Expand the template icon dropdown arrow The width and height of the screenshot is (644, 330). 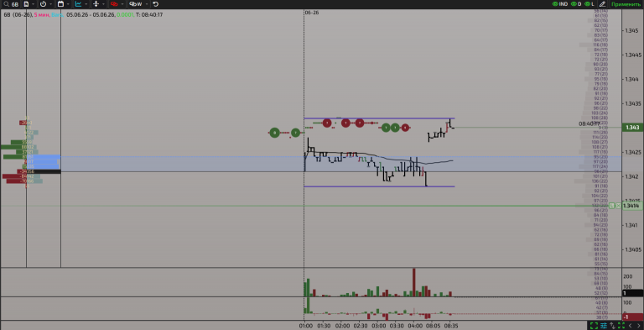point(34,4)
